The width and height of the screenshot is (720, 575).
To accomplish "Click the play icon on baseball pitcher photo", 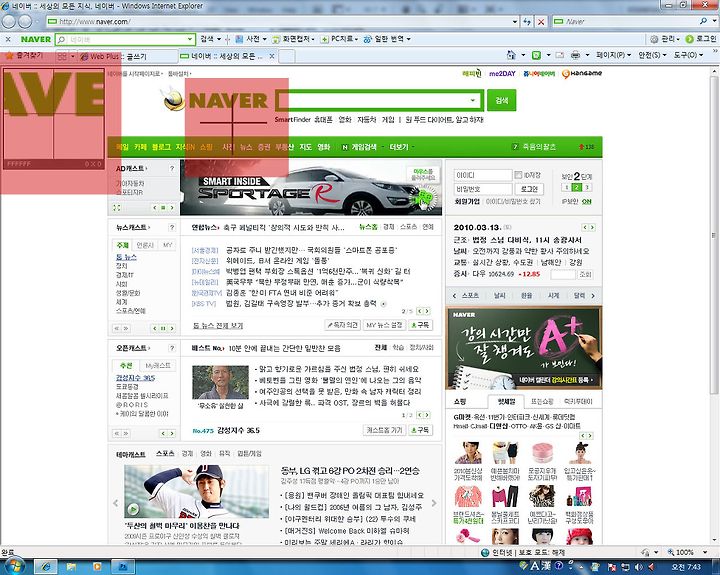I will pos(133,509).
